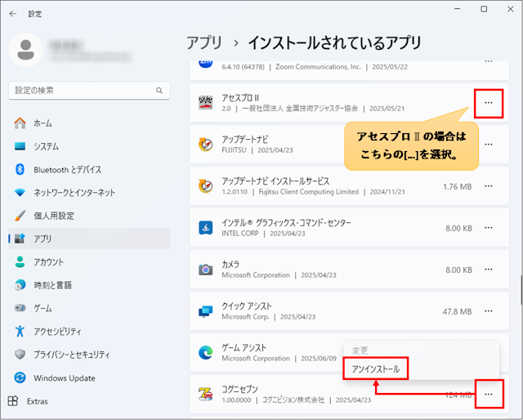Click the ゲーム アシスト Edge icon

(205, 353)
